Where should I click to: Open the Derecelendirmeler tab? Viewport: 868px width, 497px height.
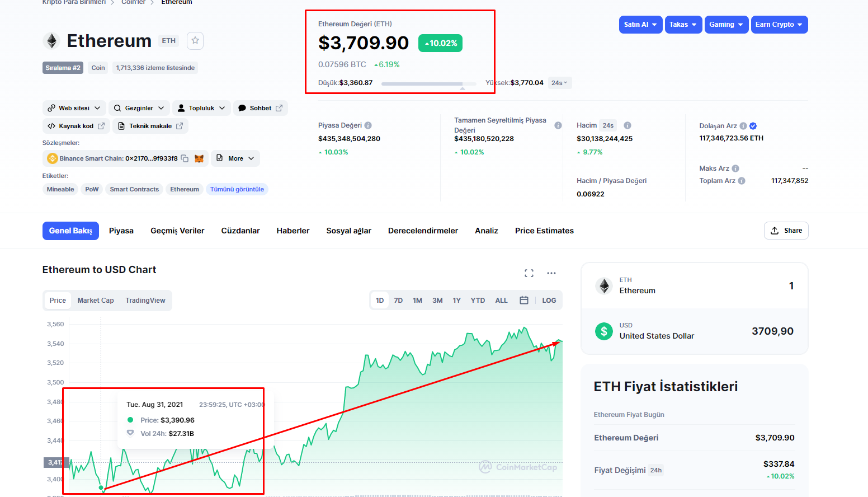(x=423, y=231)
